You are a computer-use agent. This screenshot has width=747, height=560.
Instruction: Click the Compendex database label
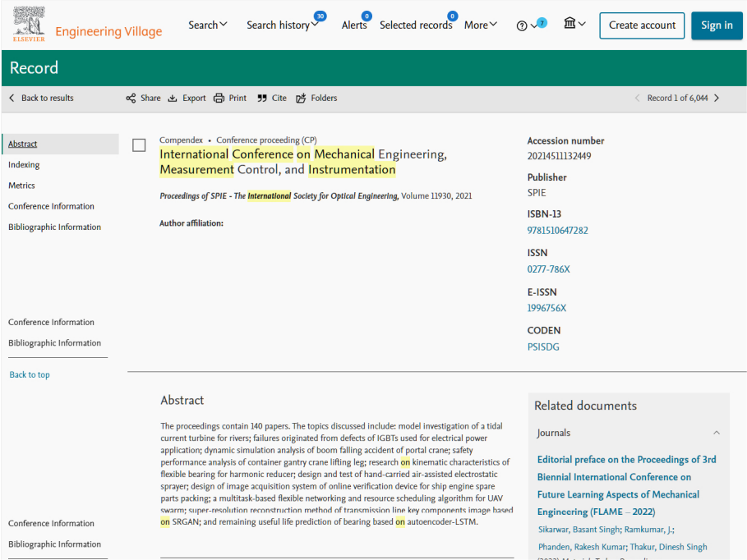[181, 140]
